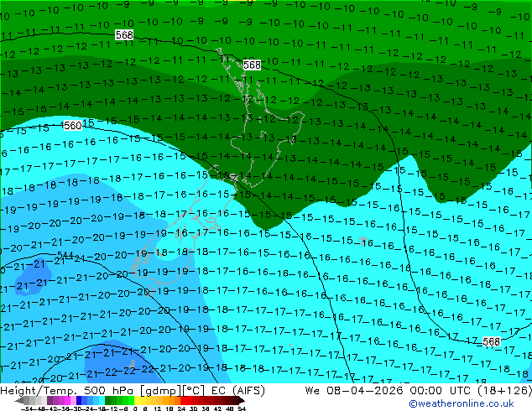Pick the bright green swatch in the legend

[131, 401]
